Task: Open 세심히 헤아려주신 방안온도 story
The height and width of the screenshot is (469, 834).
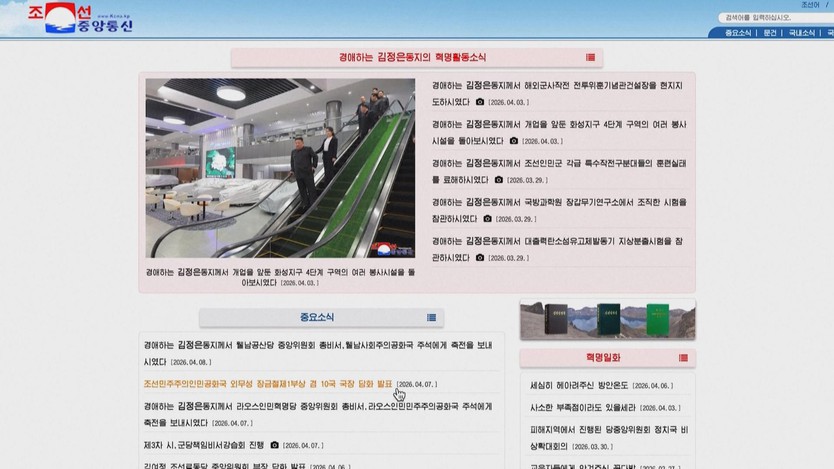Action: [579, 385]
